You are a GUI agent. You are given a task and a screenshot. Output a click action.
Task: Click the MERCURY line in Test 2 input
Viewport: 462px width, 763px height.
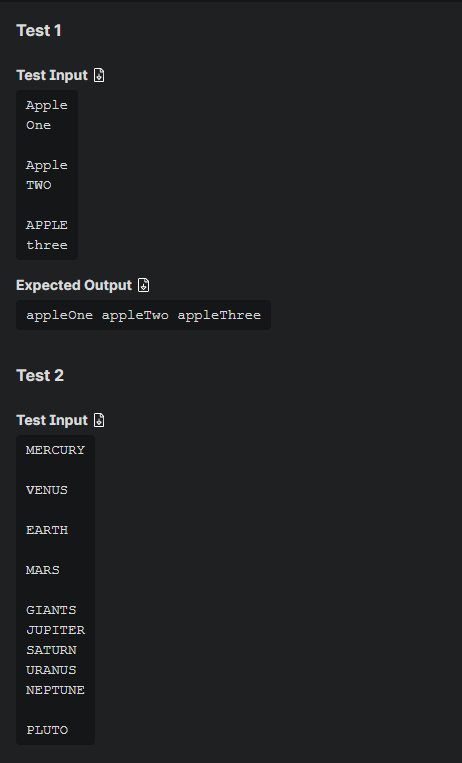click(x=55, y=450)
